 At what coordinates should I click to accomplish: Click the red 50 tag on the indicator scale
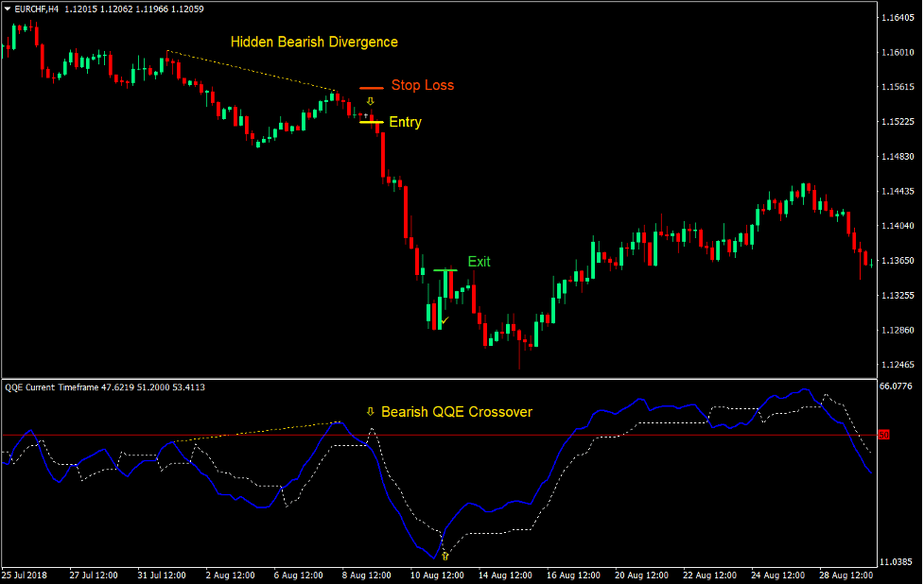point(883,436)
